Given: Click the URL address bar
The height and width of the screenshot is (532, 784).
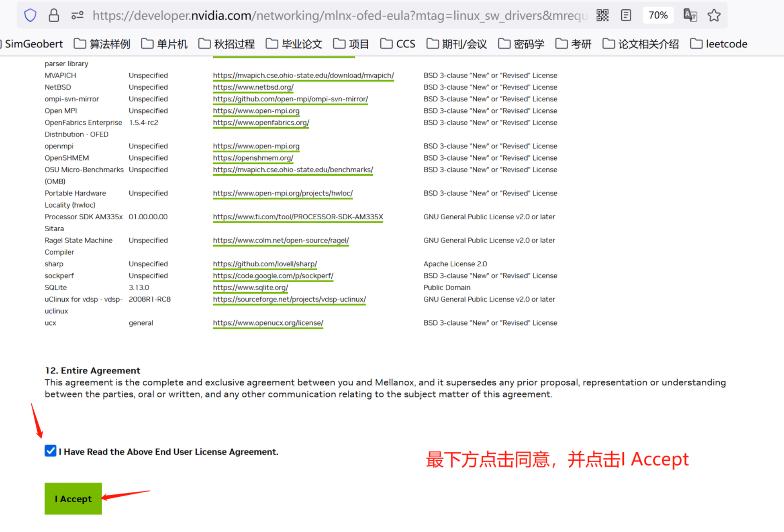Looking at the screenshot, I should 339,15.
